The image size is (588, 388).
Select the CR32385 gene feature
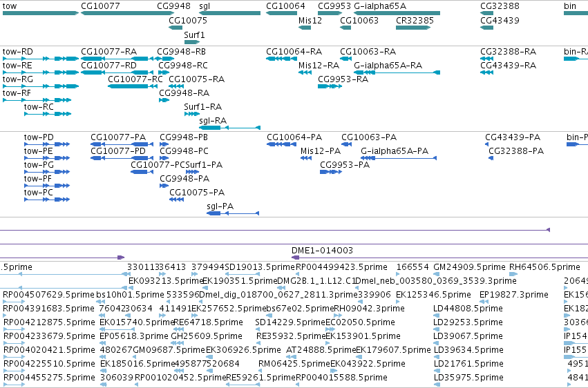pyautogui.click(x=413, y=28)
